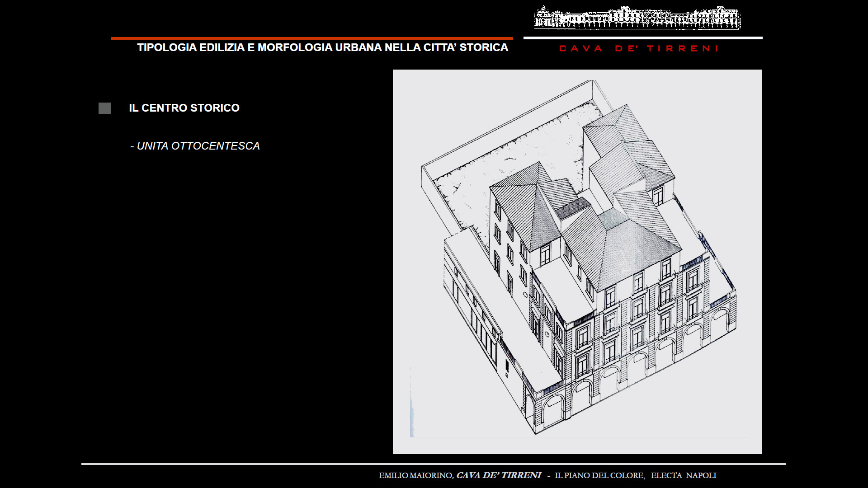This screenshot has height=488, width=868.
Task: Click ELECTA NAPOLI in the footer
Action: pyautogui.click(x=684, y=475)
